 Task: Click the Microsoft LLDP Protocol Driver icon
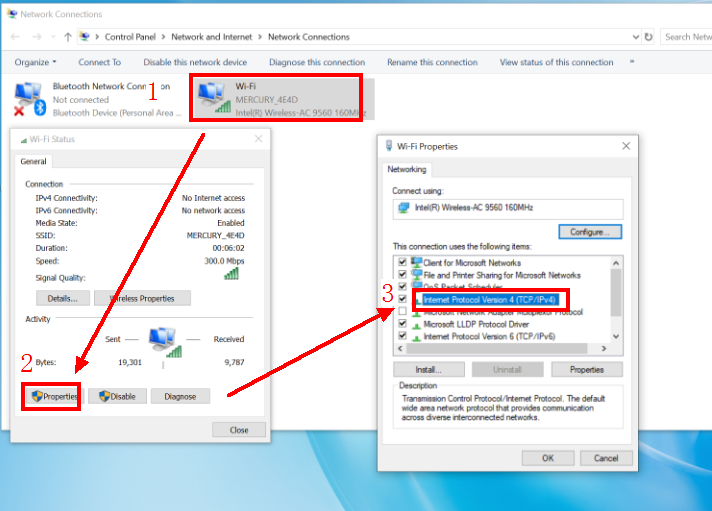(416, 324)
